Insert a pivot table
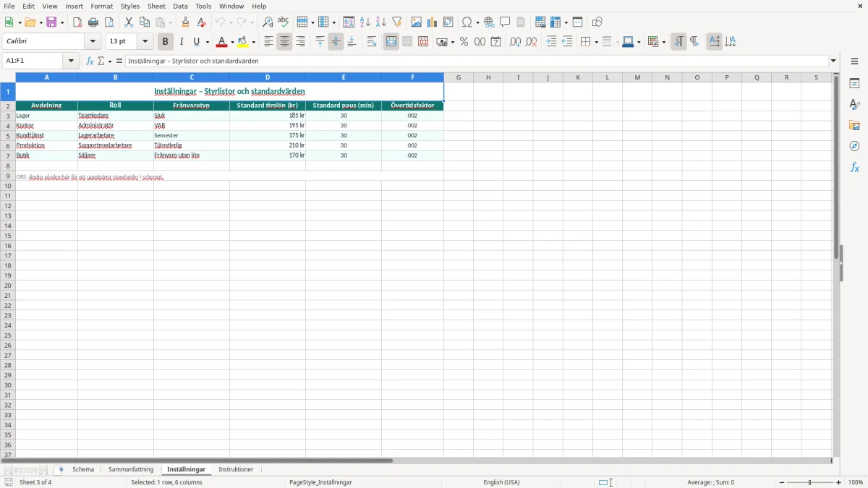The width and height of the screenshot is (868, 488). point(448,22)
